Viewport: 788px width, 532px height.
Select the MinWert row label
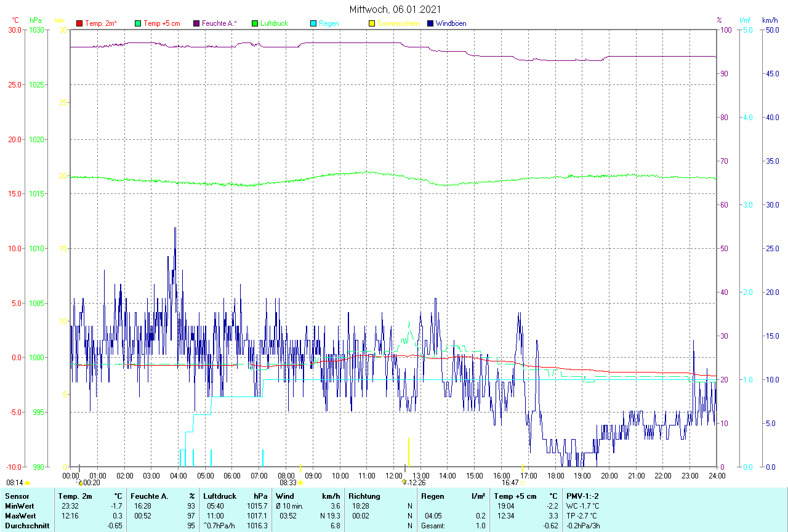[19, 506]
